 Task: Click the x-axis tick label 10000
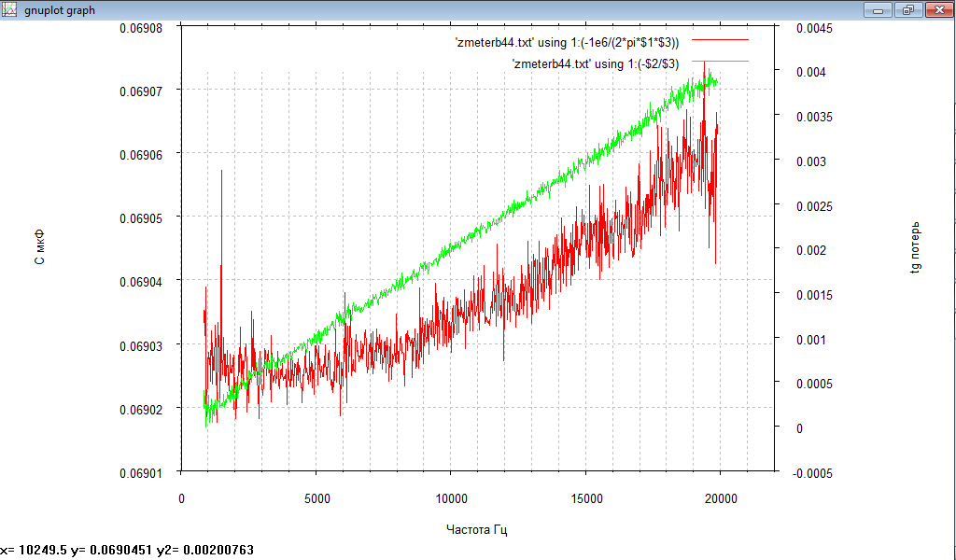point(451,498)
